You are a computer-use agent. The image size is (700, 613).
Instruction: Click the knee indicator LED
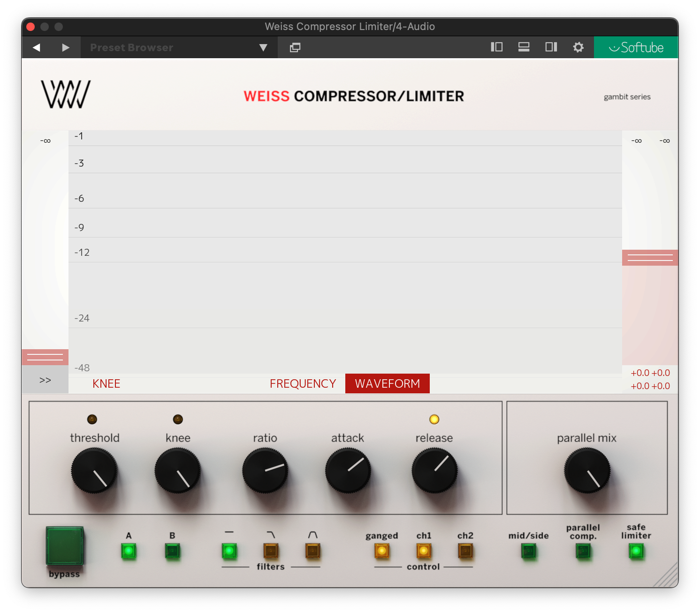178,419
